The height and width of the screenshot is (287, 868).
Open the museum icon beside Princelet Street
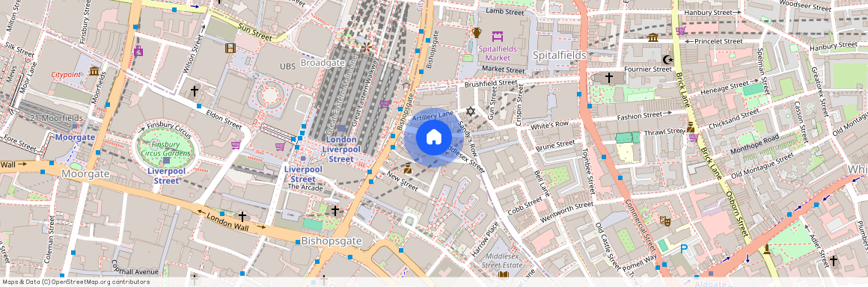652,37
